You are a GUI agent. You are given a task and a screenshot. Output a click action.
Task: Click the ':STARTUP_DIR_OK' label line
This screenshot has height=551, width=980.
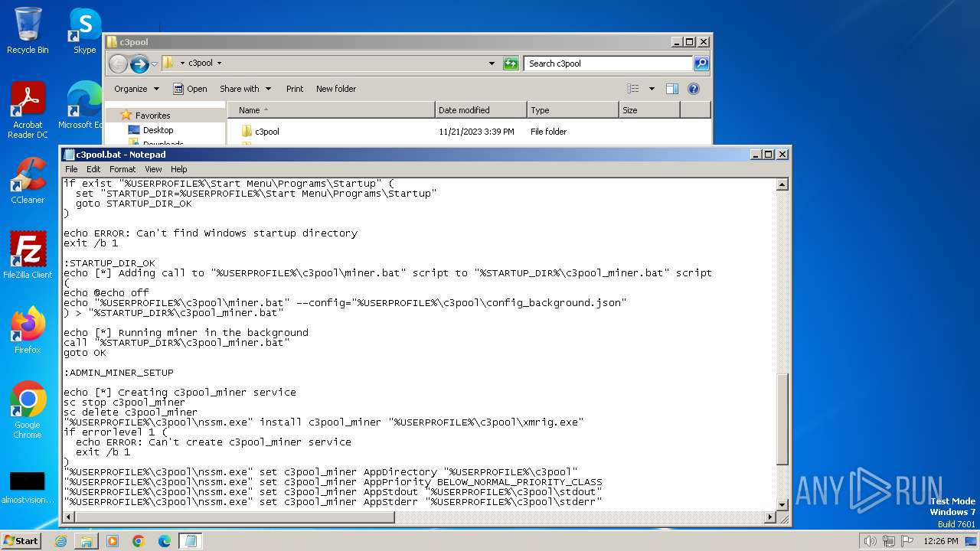109,263
